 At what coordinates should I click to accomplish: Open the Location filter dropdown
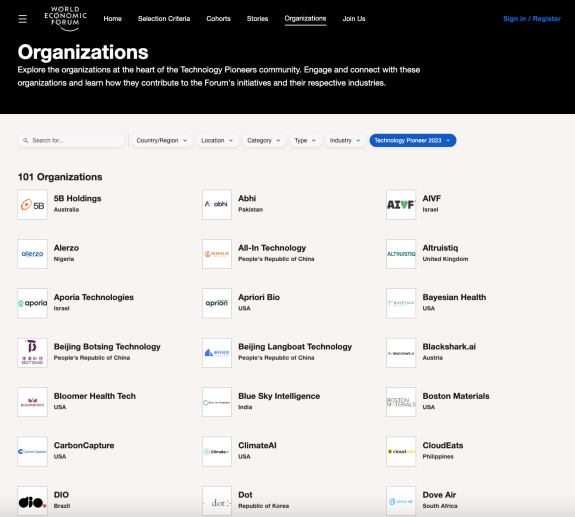tap(217, 140)
